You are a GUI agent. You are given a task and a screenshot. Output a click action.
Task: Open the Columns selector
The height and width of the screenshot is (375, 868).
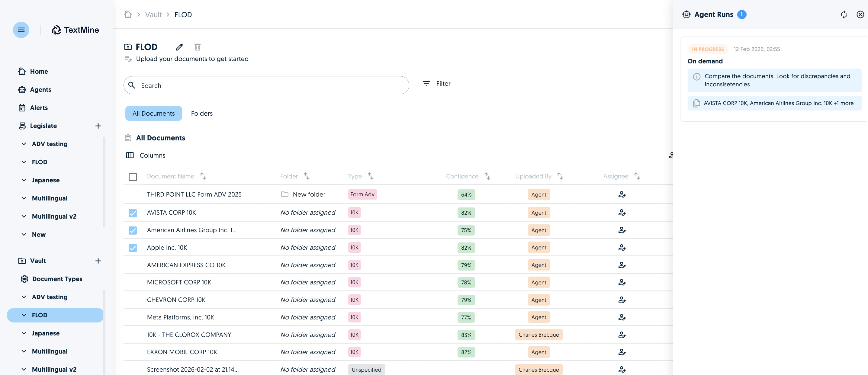[146, 155]
